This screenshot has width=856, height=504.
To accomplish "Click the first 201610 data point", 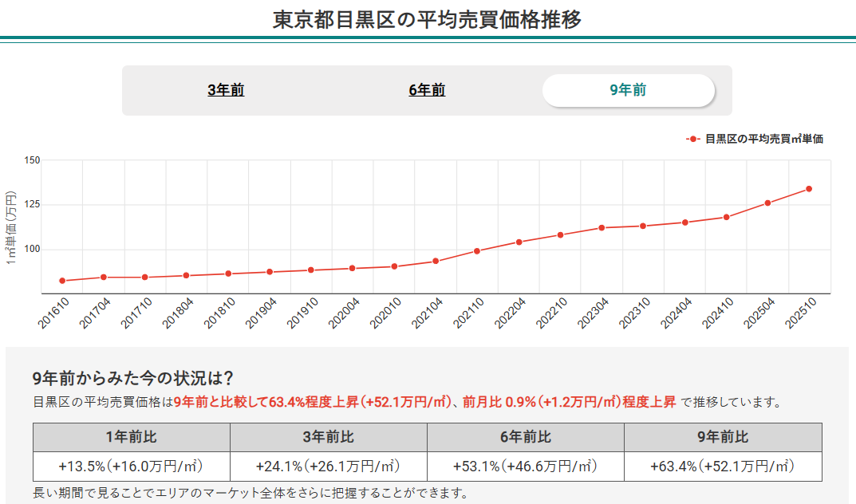I will pos(61,281).
